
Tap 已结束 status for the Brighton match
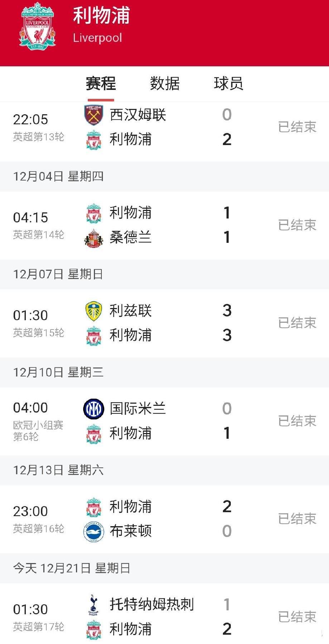pyautogui.click(x=297, y=519)
